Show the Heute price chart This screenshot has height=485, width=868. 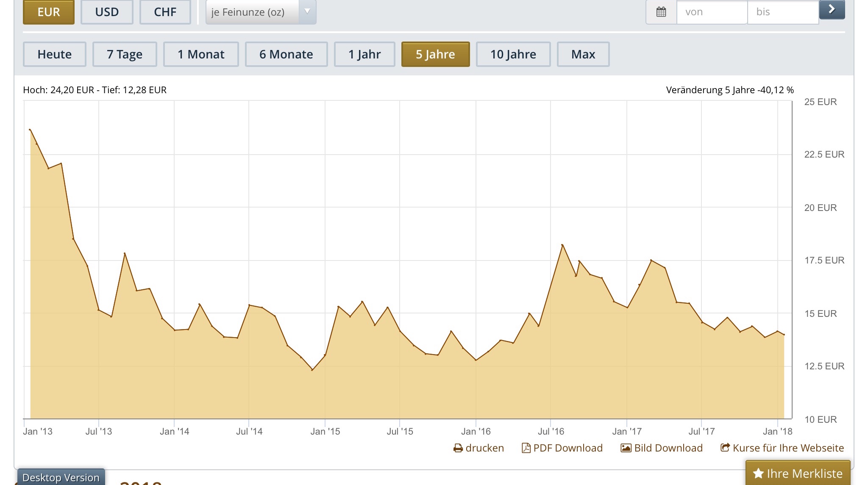point(54,54)
